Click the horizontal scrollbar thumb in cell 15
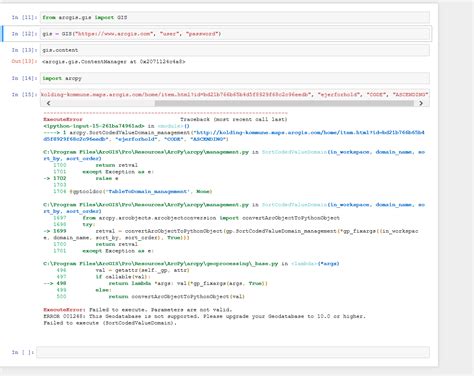Screen dimensions: 474x376 coord(284,103)
